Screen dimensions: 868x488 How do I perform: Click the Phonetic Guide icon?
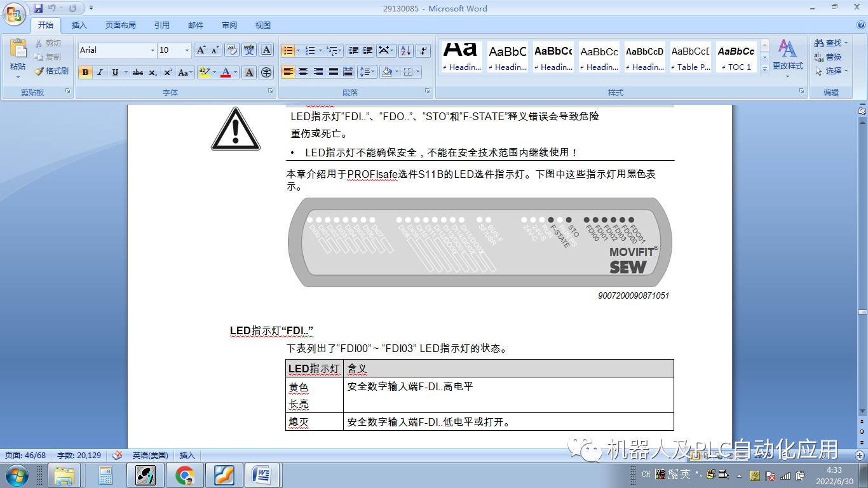[249, 50]
